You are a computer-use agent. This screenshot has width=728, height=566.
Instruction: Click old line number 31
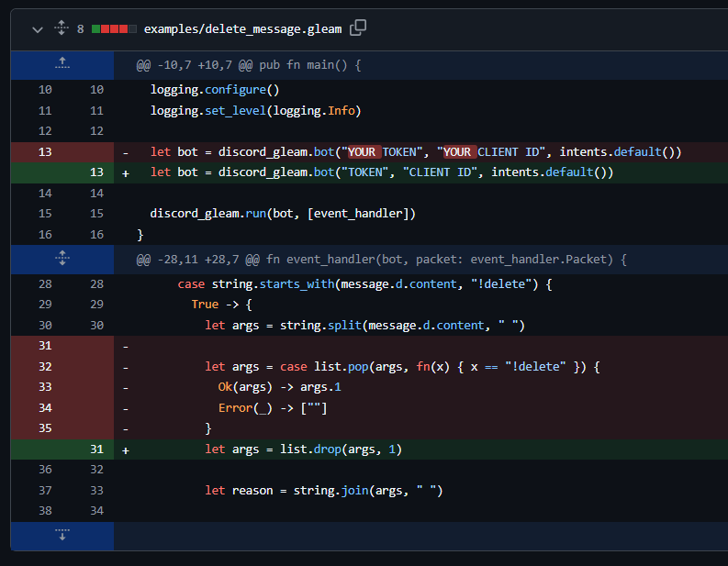[45, 346]
